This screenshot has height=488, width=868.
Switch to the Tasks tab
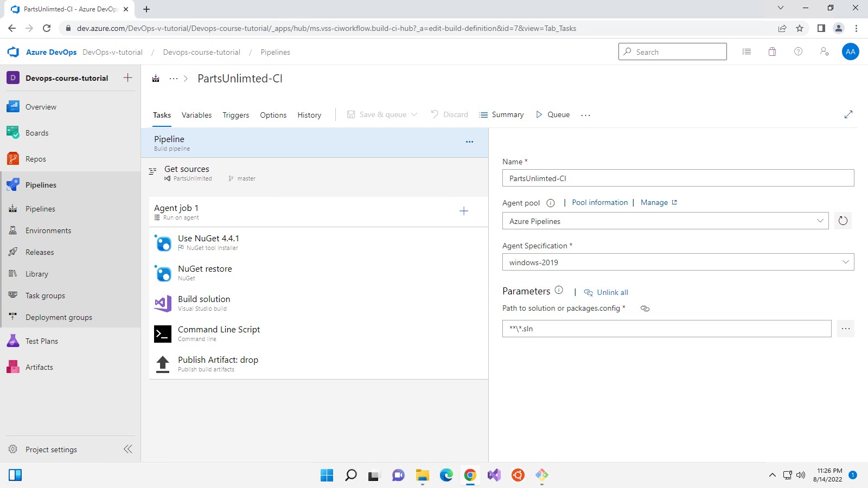pos(162,115)
